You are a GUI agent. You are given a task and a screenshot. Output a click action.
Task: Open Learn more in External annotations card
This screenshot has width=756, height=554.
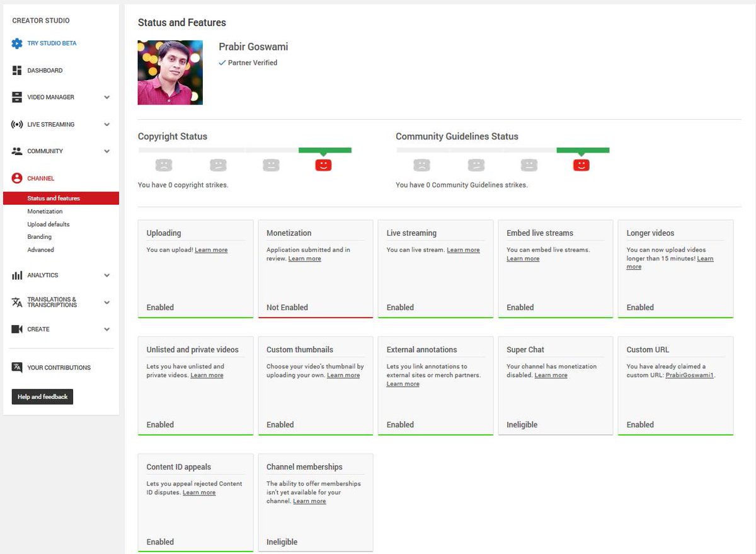pos(403,384)
